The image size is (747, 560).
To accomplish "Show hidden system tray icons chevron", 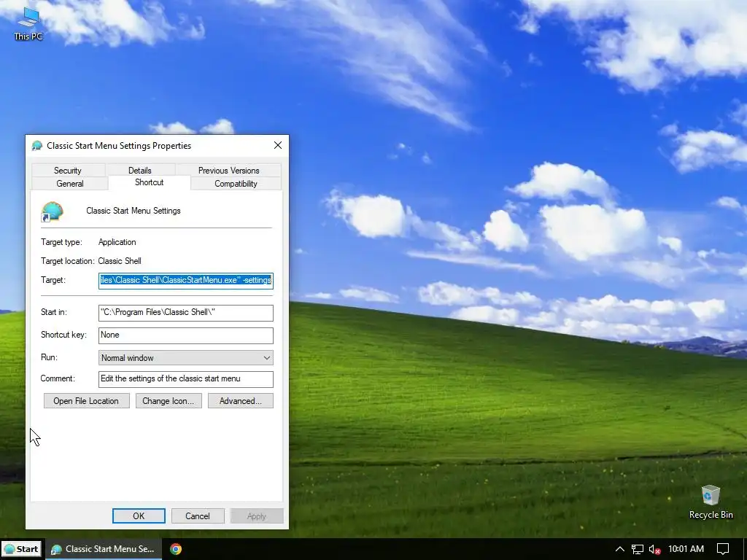I will click(x=619, y=549).
